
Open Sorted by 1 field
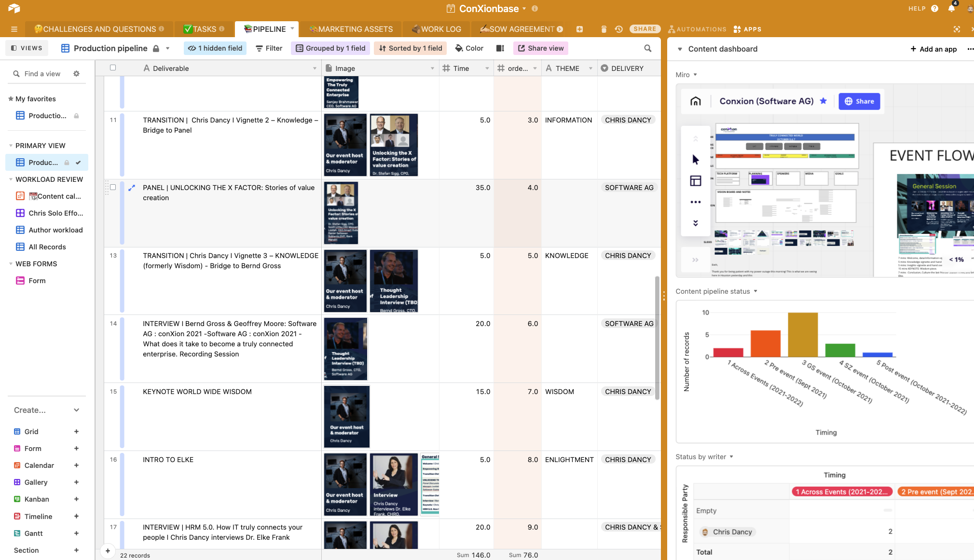(411, 48)
